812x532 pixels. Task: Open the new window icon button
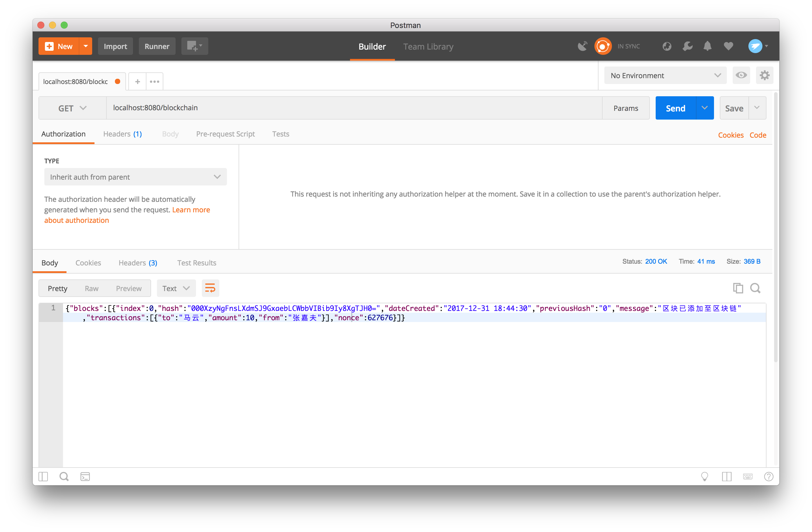195,46
